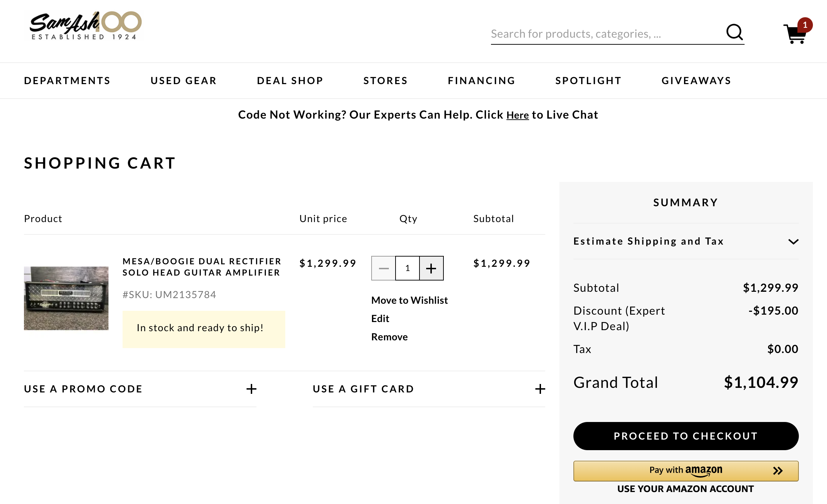Click the search magnifier icon
The height and width of the screenshot is (504, 827).
coord(734,32)
